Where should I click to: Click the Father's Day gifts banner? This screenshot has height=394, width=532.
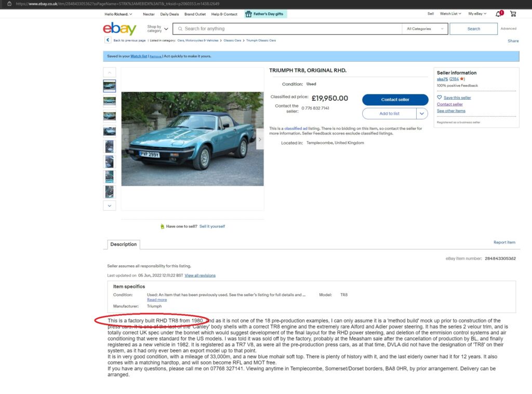pos(265,14)
